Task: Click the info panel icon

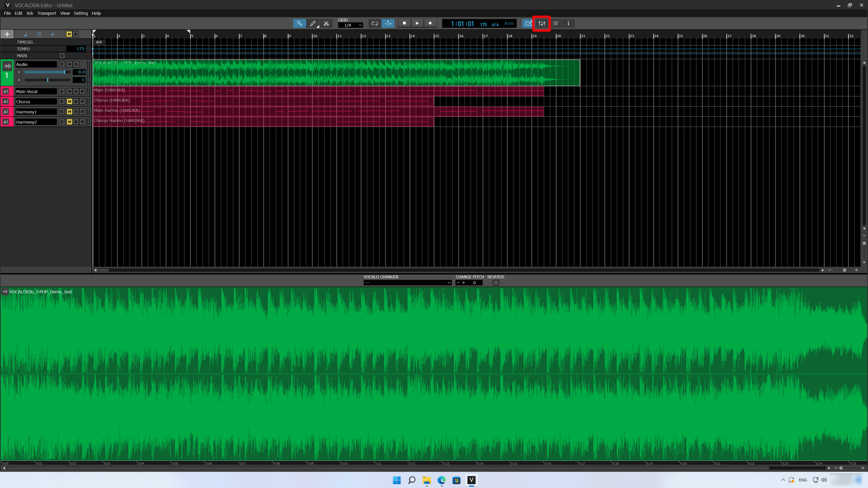Action: pyautogui.click(x=568, y=23)
